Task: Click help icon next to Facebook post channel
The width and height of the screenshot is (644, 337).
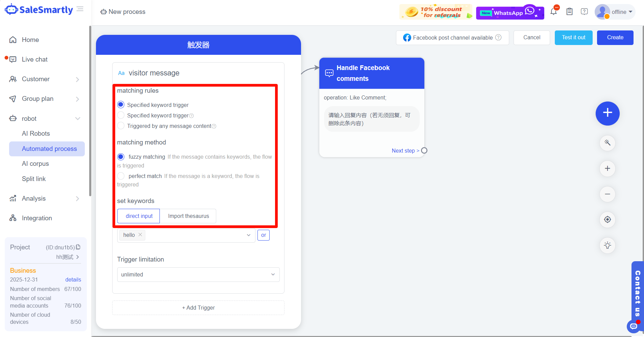Action: point(498,38)
